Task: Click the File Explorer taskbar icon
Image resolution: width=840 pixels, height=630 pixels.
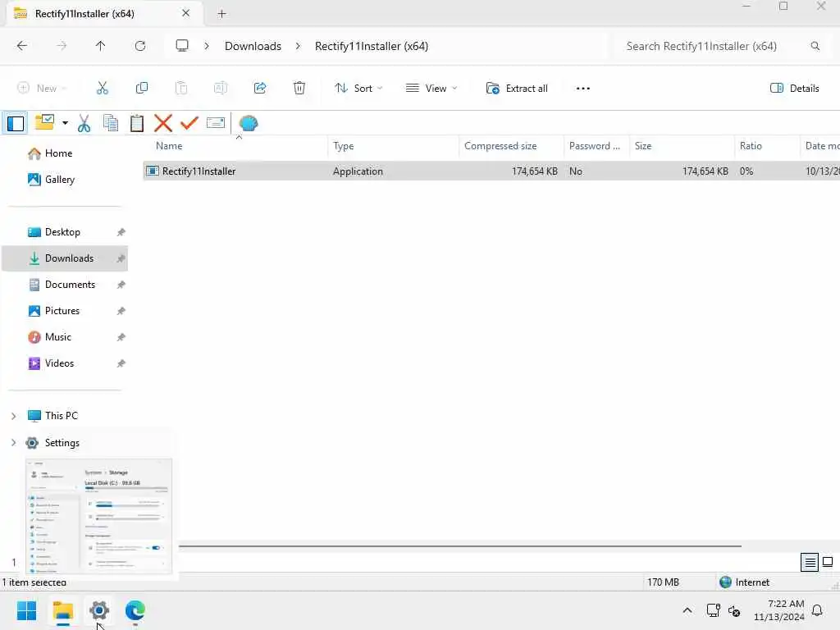Action: [62, 610]
